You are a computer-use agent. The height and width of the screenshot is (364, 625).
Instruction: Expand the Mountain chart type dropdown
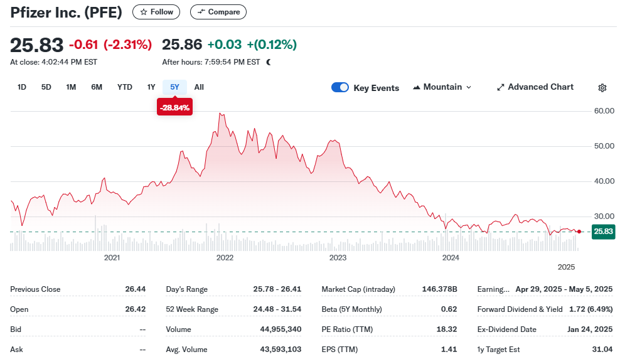pos(442,87)
